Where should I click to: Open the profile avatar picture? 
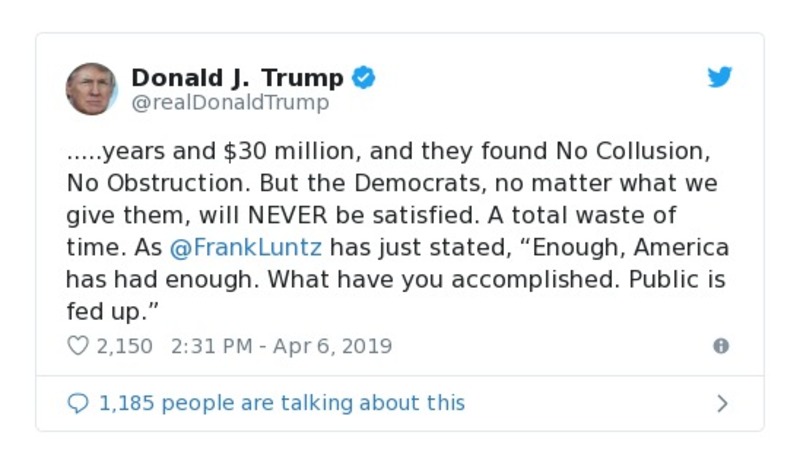coord(92,89)
